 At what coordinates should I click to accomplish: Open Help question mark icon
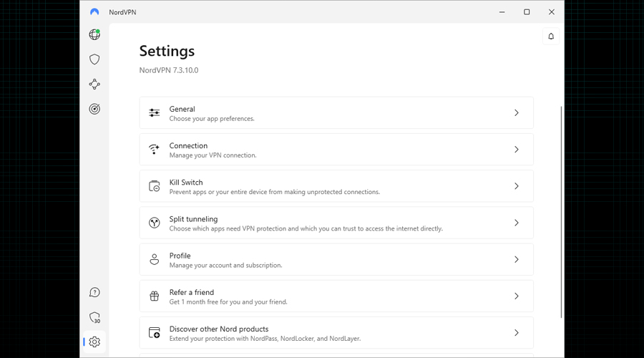94,292
